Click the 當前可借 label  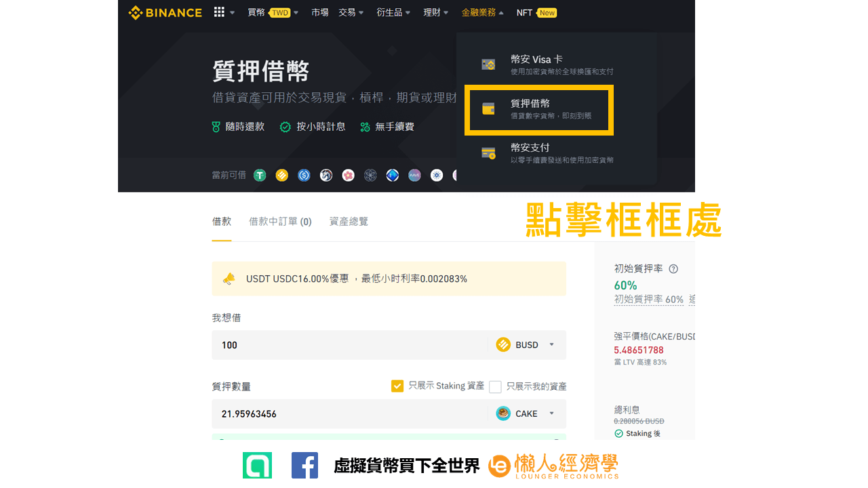tap(229, 176)
